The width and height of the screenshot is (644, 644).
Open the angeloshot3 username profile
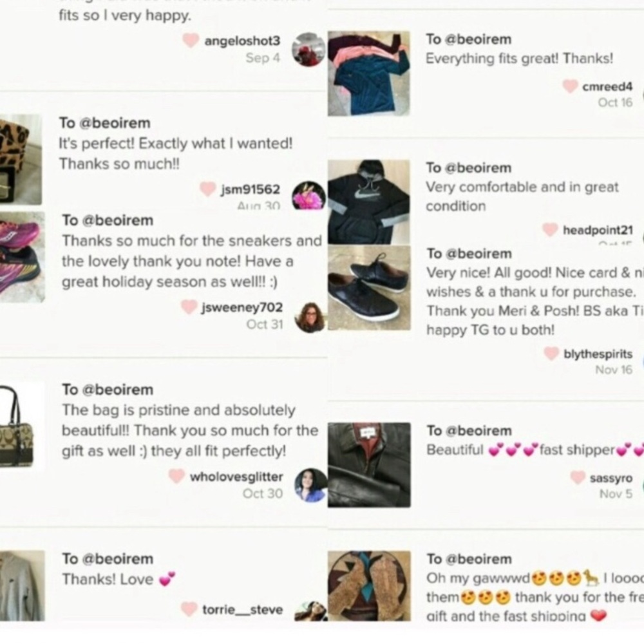pyautogui.click(x=242, y=41)
